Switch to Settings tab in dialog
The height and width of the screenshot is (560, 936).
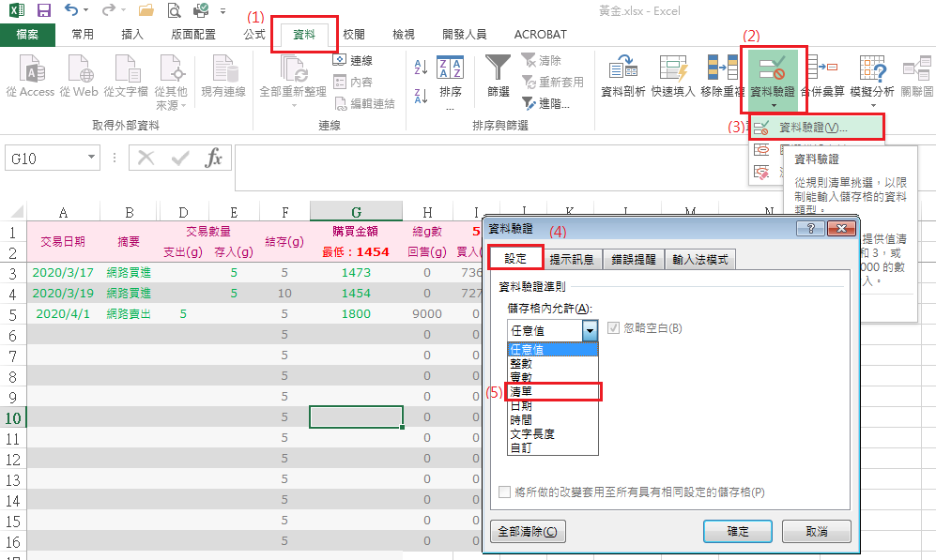(x=515, y=258)
